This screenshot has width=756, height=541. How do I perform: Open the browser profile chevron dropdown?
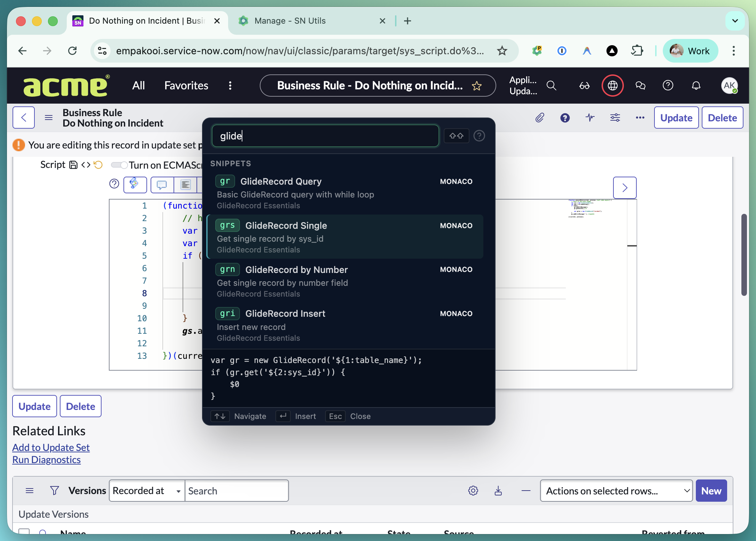tap(735, 21)
